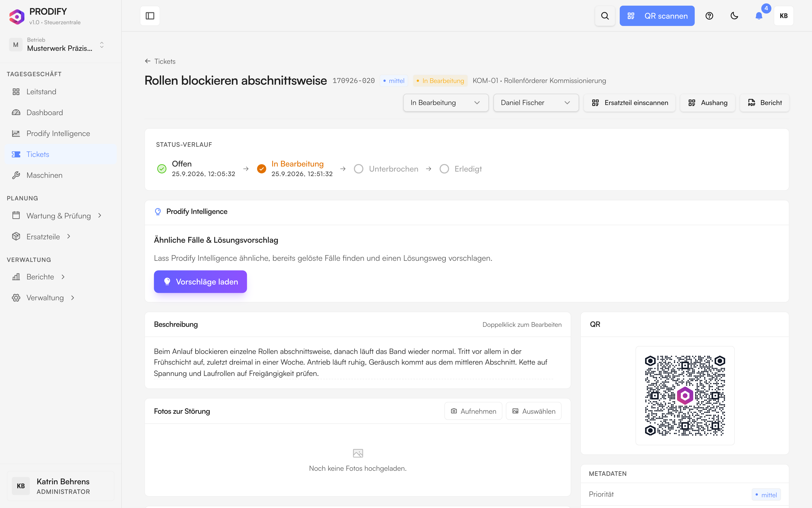Click the M Betrieb avatar
The height and width of the screenshot is (508, 812).
point(16,45)
